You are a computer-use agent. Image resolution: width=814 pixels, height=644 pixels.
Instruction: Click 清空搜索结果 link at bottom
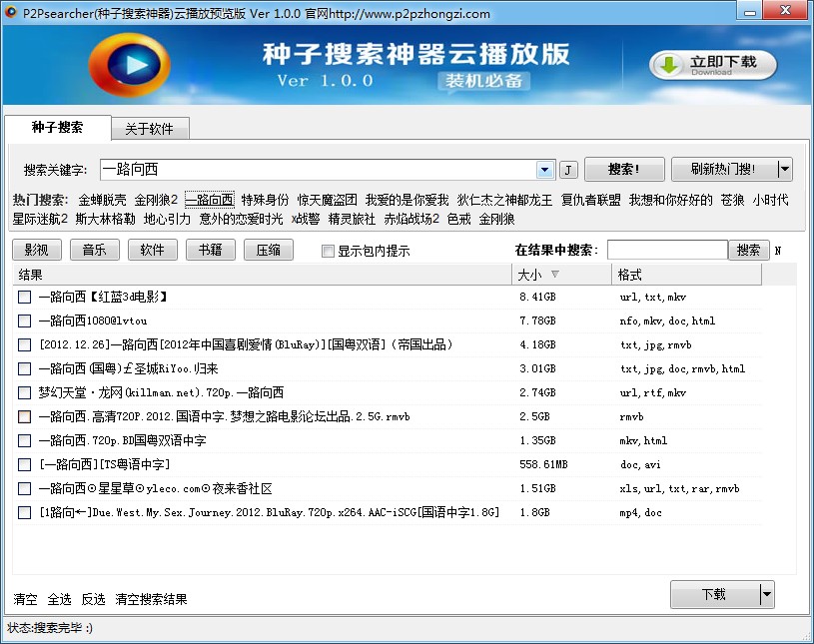point(151,599)
